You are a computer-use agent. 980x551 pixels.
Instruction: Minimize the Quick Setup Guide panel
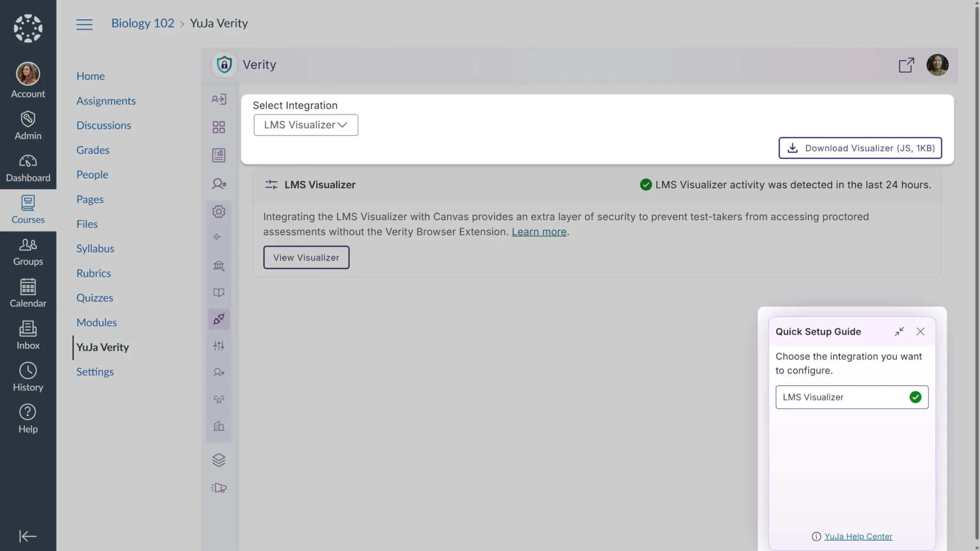click(x=899, y=331)
